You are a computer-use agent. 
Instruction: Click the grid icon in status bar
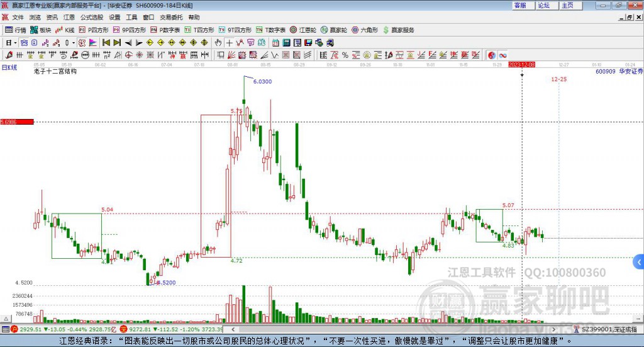click(5, 329)
